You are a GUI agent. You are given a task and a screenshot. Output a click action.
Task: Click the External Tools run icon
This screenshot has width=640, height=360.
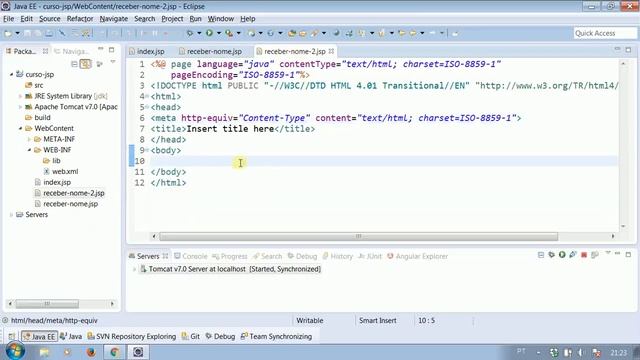[x=229, y=33]
